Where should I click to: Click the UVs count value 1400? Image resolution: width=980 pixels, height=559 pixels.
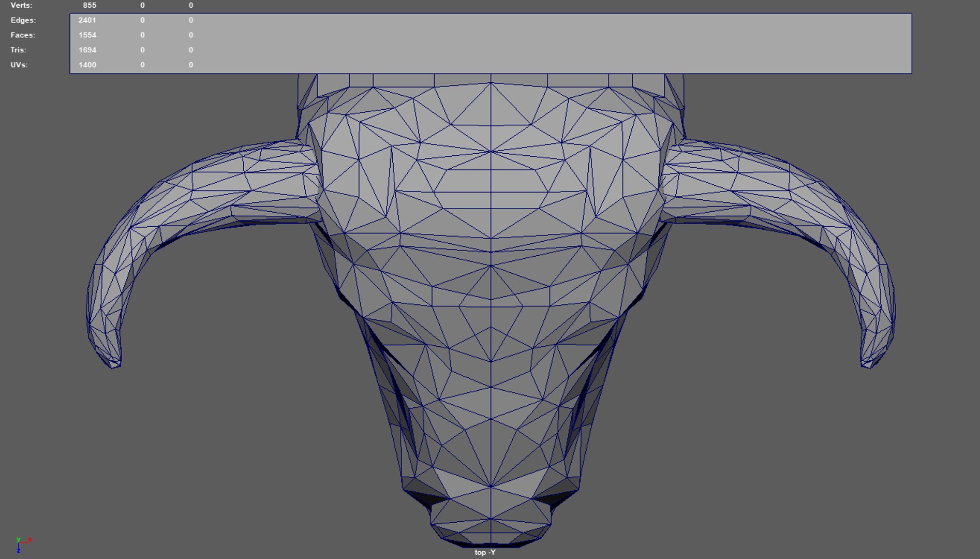(87, 65)
